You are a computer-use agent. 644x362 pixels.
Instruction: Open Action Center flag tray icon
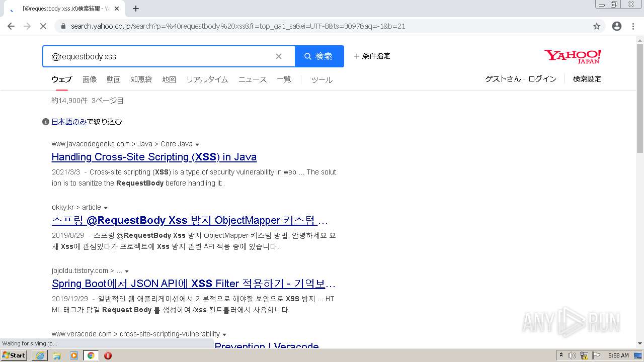[x=596, y=355]
